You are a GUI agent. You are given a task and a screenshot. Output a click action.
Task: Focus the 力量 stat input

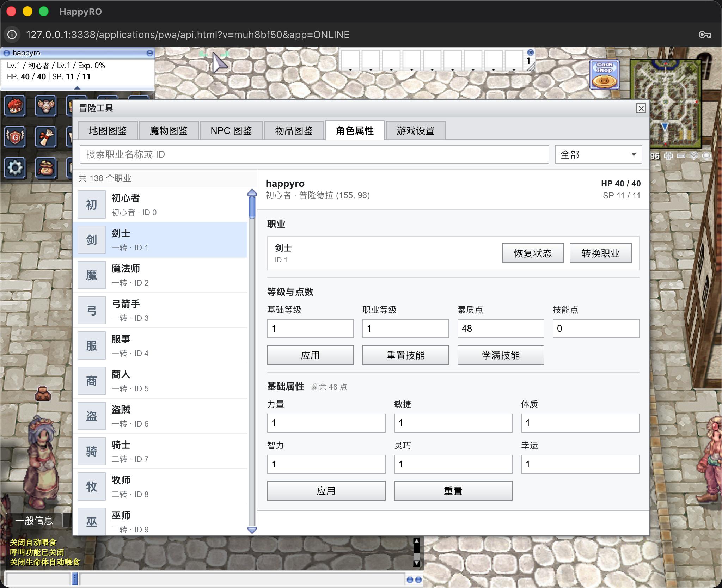pos(326,423)
